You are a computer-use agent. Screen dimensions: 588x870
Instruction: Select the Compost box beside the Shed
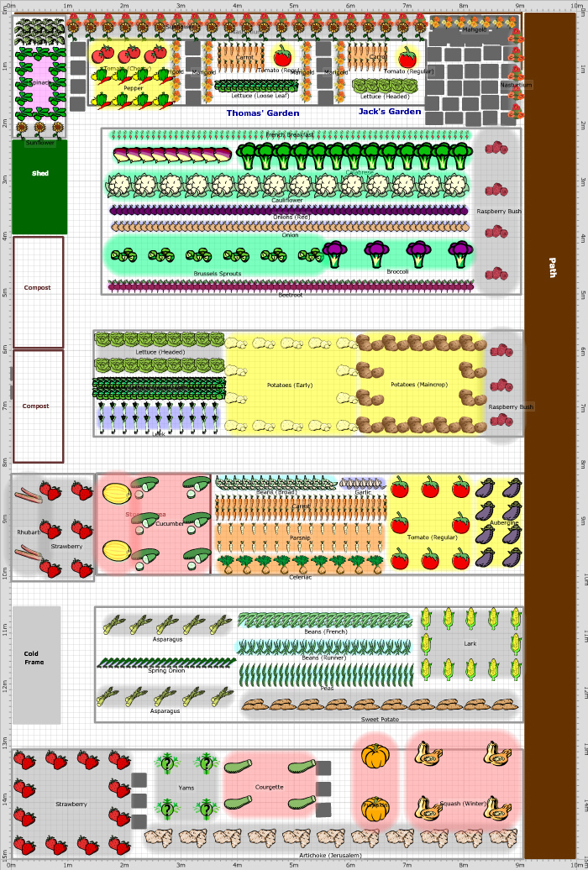(x=39, y=292)
